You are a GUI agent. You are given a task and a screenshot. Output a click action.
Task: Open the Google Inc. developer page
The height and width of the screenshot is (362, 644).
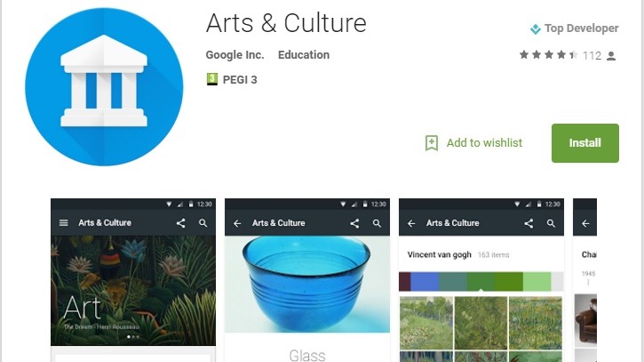point(235,55)
